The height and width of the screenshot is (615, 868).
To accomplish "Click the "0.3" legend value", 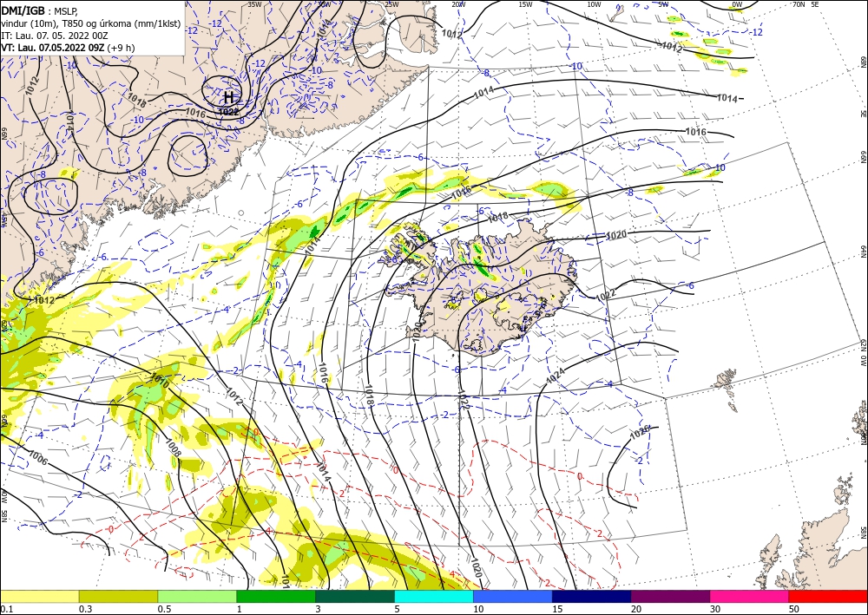I will pos(85,609).
